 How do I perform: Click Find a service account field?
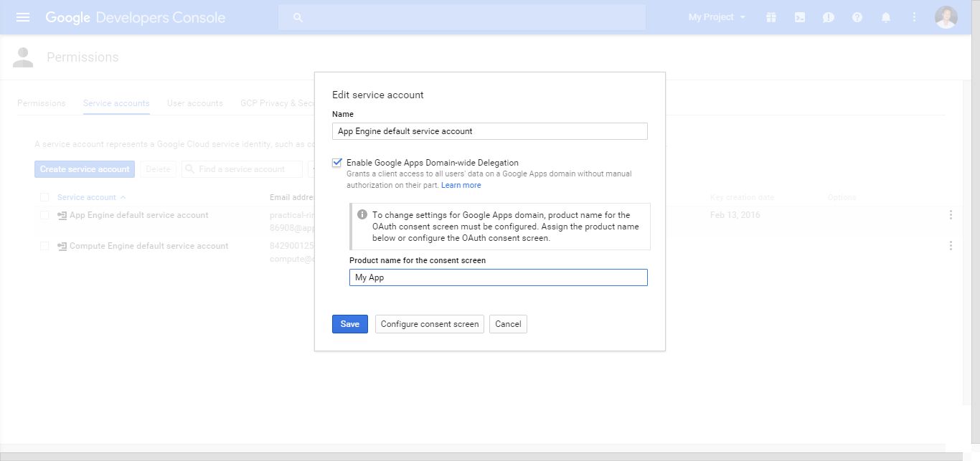coord(242,169)
